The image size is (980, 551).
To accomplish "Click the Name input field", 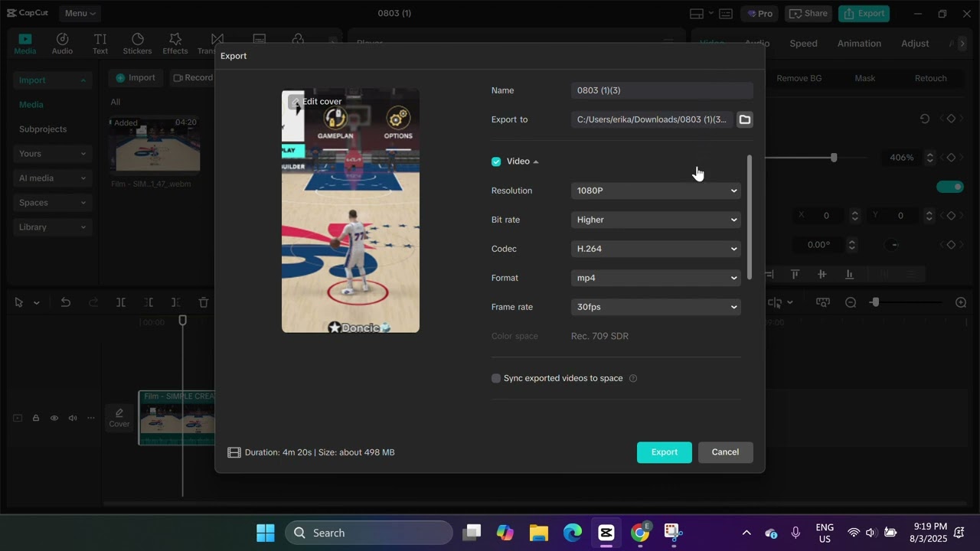I will [662, 90].
